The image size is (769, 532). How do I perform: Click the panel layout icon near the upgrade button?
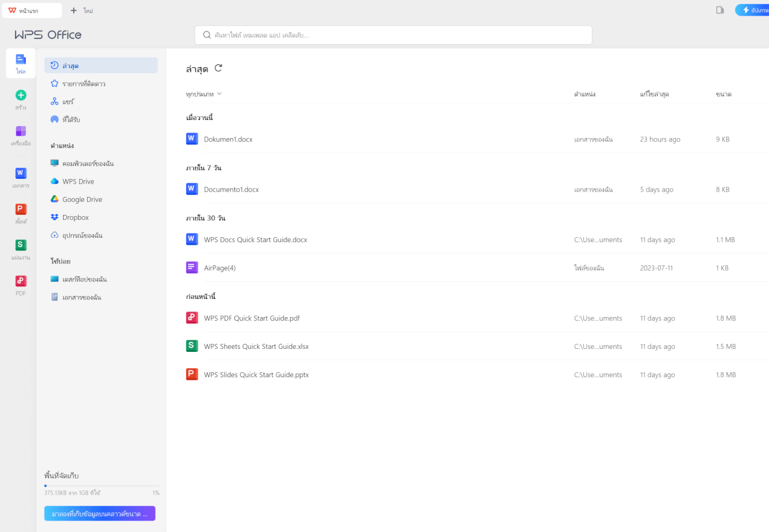pos(720,10)
